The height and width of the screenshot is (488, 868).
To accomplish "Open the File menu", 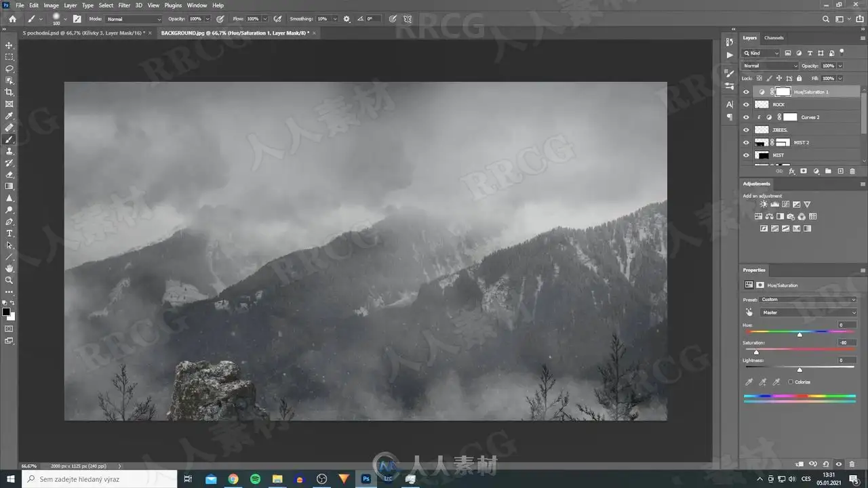I will [20, 5].
